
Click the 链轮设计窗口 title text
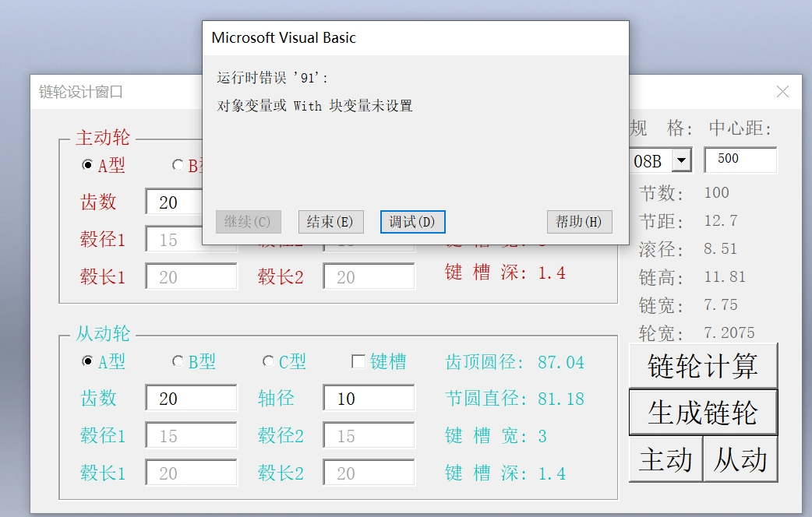tap(81, 92)
